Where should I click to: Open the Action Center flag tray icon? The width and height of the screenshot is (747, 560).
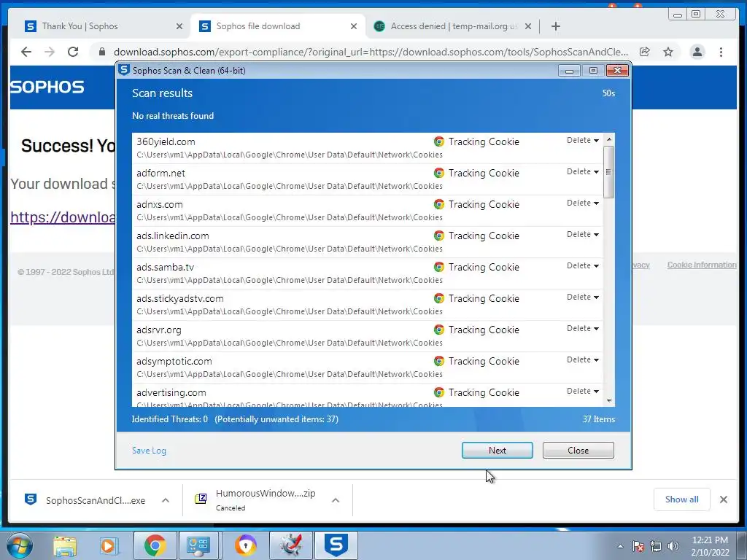[x=638, y=546]
